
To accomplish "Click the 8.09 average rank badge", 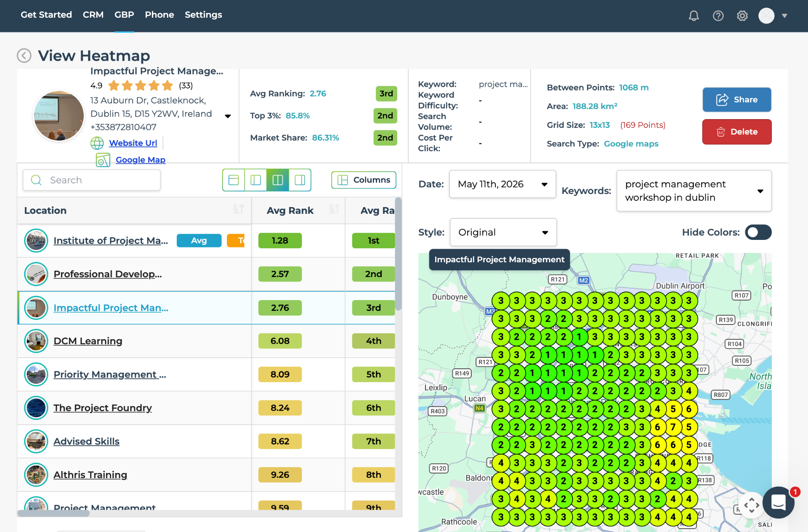I will coord(280,374).
